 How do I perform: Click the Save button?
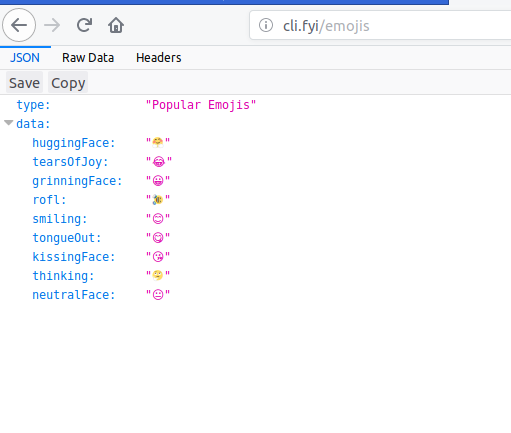click(24, 83)
